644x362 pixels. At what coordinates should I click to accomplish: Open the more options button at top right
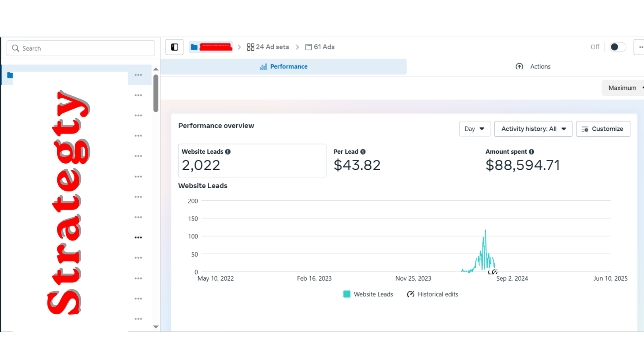tap(640, 47)
